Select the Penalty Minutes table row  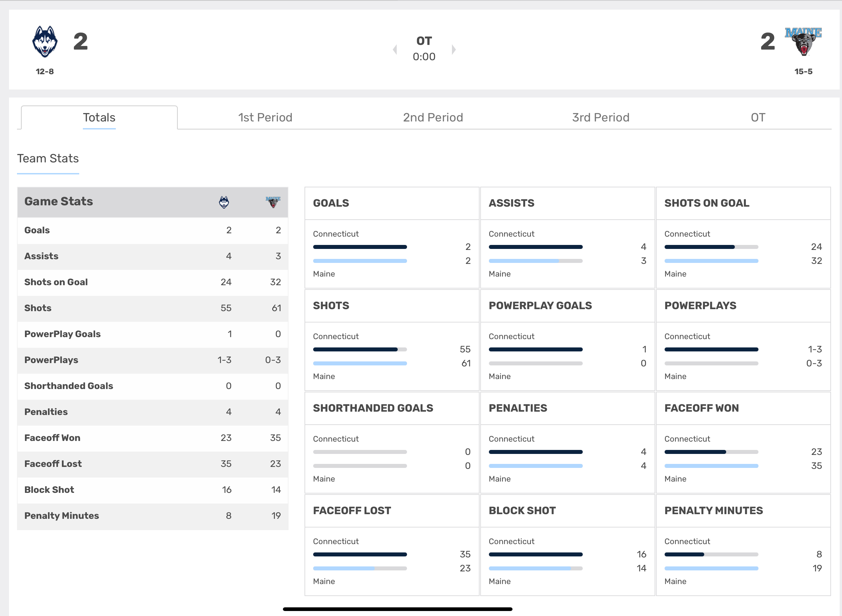pos(152,516)
